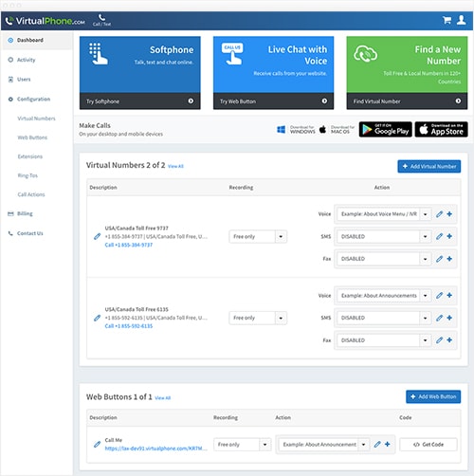Edit the Call Me web button action

click(377, 445)
